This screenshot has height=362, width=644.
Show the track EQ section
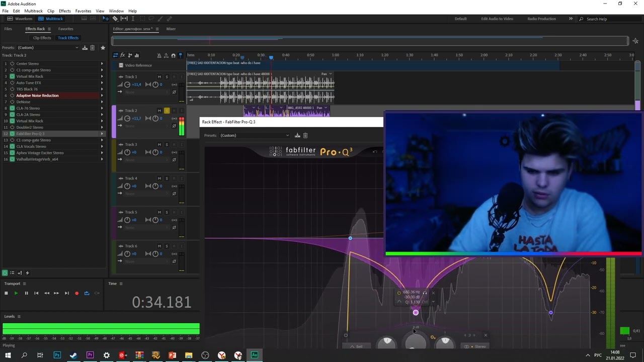pyautogui.click(x=137, y=55)
